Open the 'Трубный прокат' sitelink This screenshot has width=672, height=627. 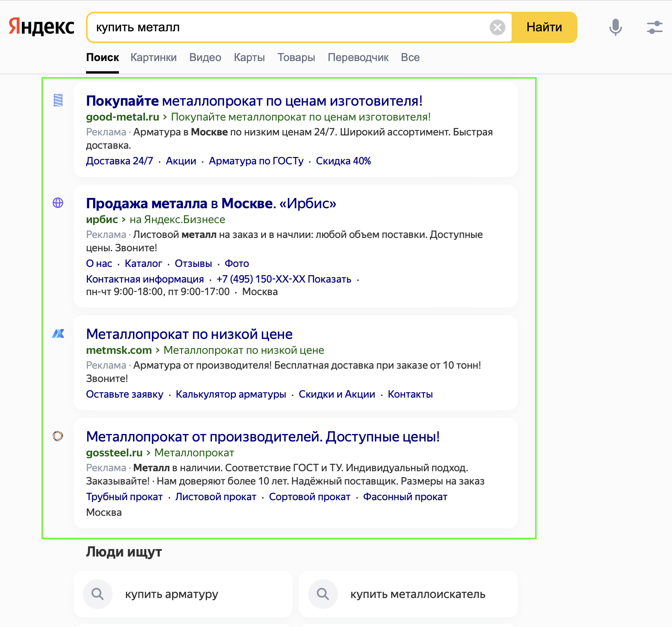pos(124,496)
